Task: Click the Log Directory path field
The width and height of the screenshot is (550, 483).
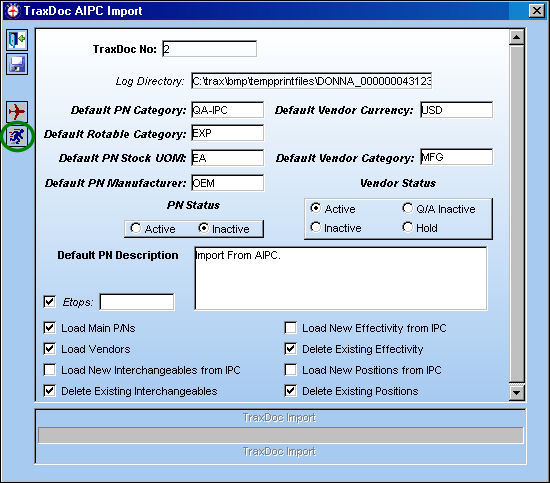Action: point(311,81)
